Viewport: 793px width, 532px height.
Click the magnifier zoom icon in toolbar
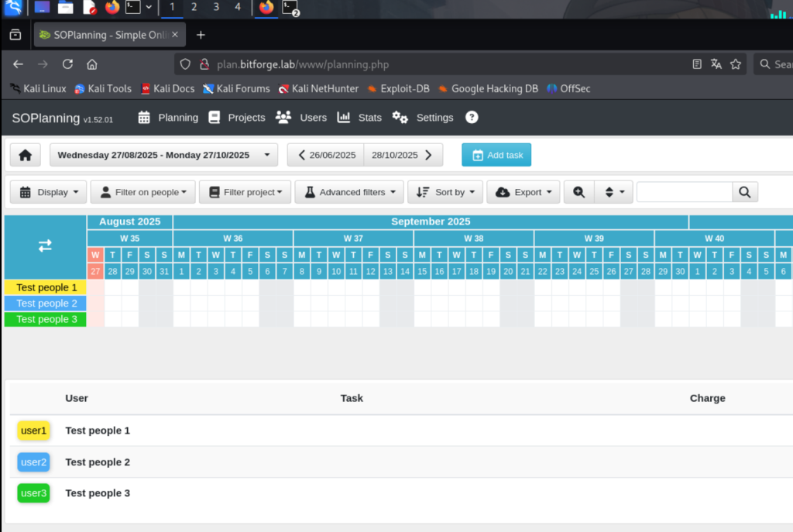(578, 192)
